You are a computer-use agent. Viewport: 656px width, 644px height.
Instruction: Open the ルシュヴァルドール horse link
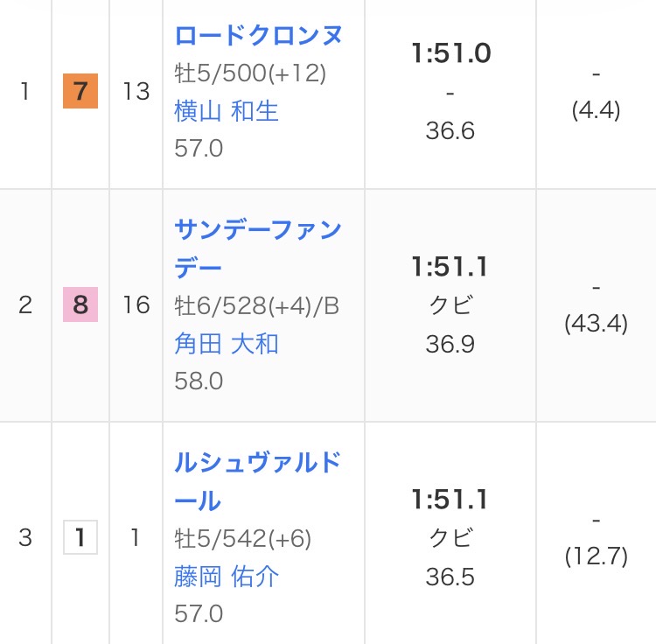(257, 480)
